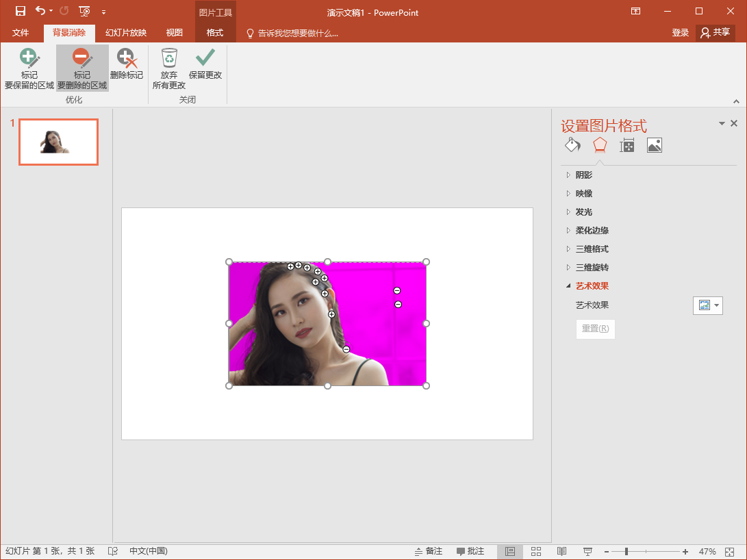
Task: Expand the 三维格式 section
Action: (592, 249)
